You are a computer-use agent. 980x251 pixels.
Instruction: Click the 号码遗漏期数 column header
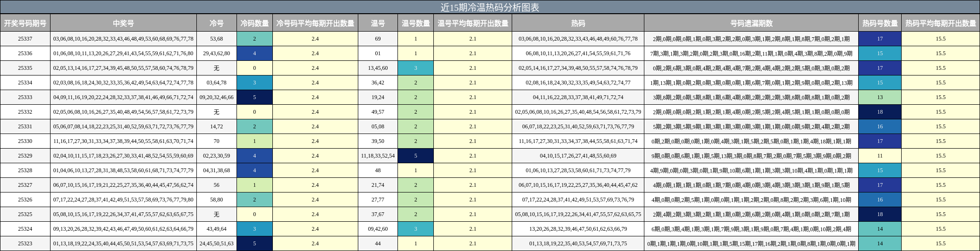click(751, 23)
